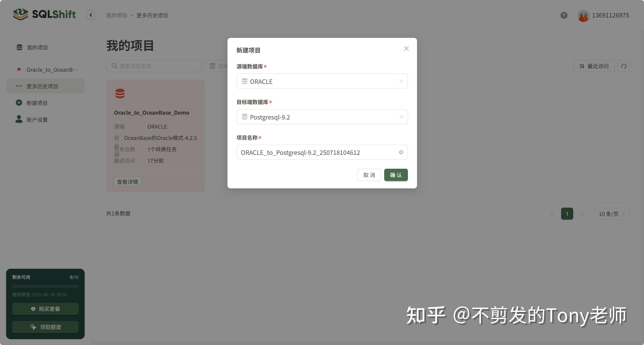Viewport: 644px width, 345px height.
Task: Confirm the new project with 确认
Action: [x=396, y=175]
